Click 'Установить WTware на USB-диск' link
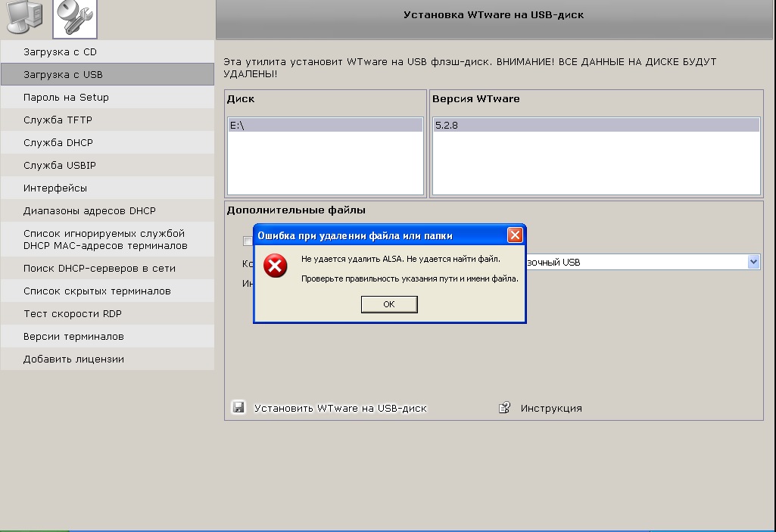Image resolution: width=776 pixels, height=532 pixels. [x=340, y=408]
